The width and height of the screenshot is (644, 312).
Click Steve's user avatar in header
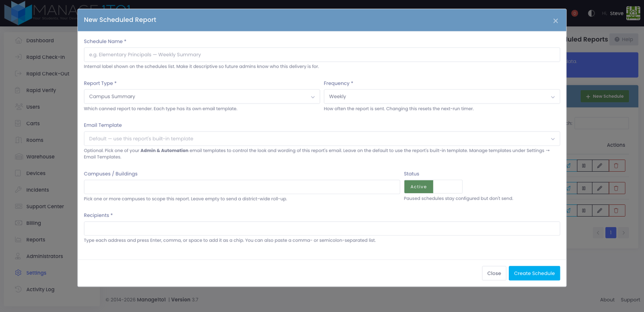[633, 13]
